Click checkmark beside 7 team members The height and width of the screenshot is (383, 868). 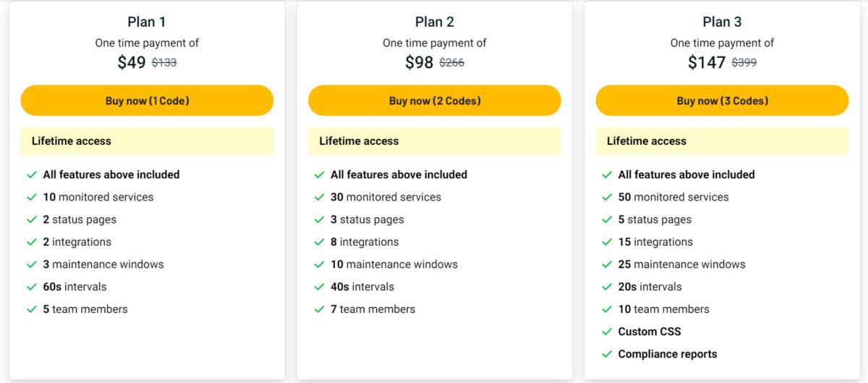pyautogui.click(x=320, y=309)
